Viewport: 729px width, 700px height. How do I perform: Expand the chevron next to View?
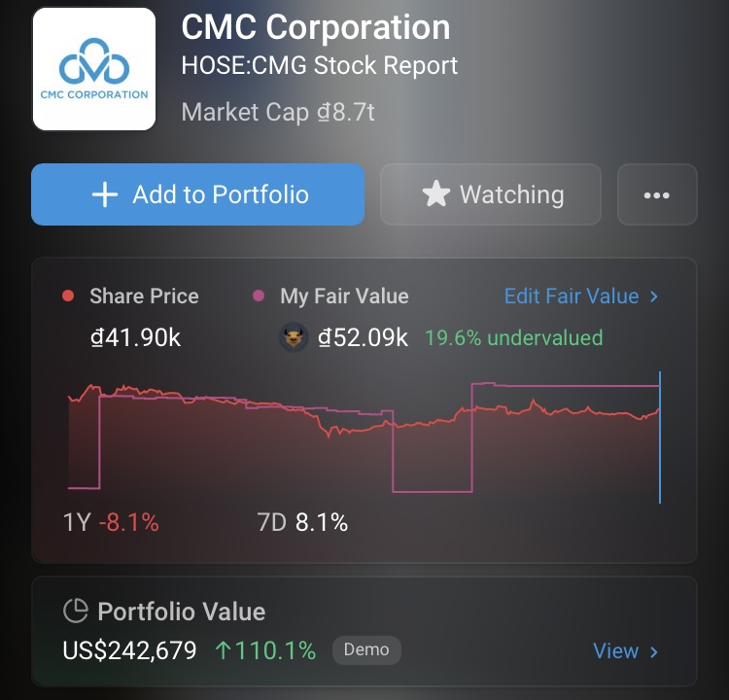point(654,651)
